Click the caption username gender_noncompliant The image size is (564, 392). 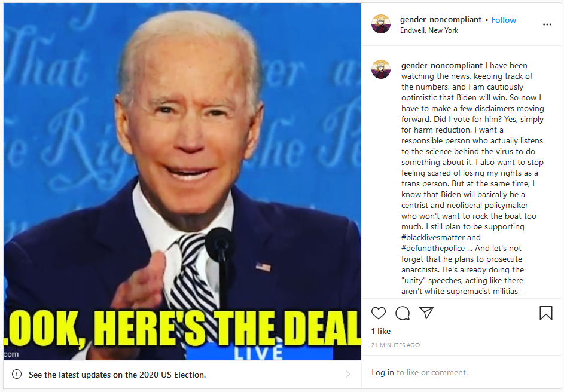click(442, 65)
